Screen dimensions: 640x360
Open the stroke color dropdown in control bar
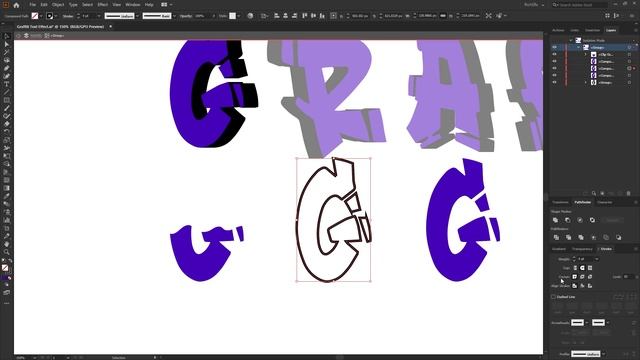pyautogui.click(x=56, y=16)
